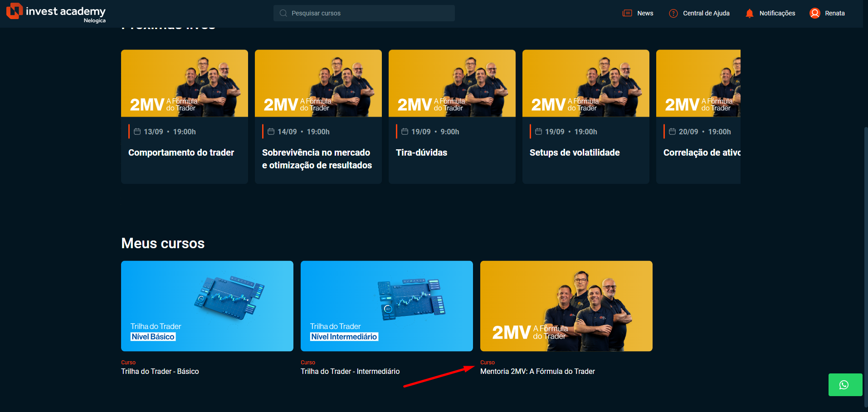This screenshot has width=868, height=412.
Task: Open Mentoria 2MV: A Fórmula do Trader title
Action: pyautogui.click(x=537, y=371)
